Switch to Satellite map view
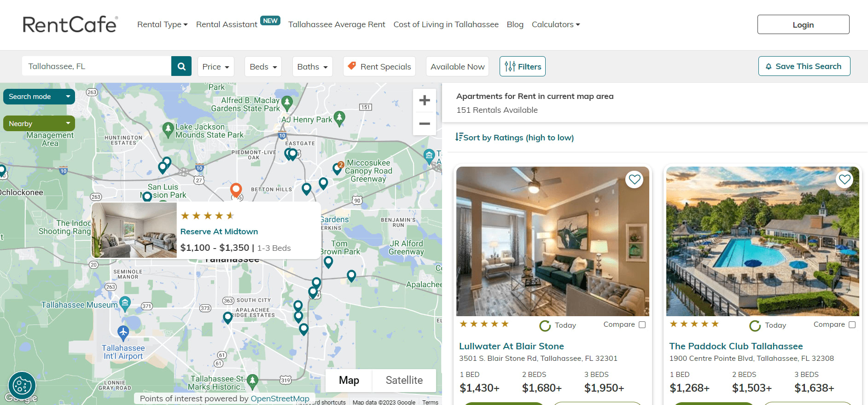This screenshot has height=405, width=868. tap(404, 380)
